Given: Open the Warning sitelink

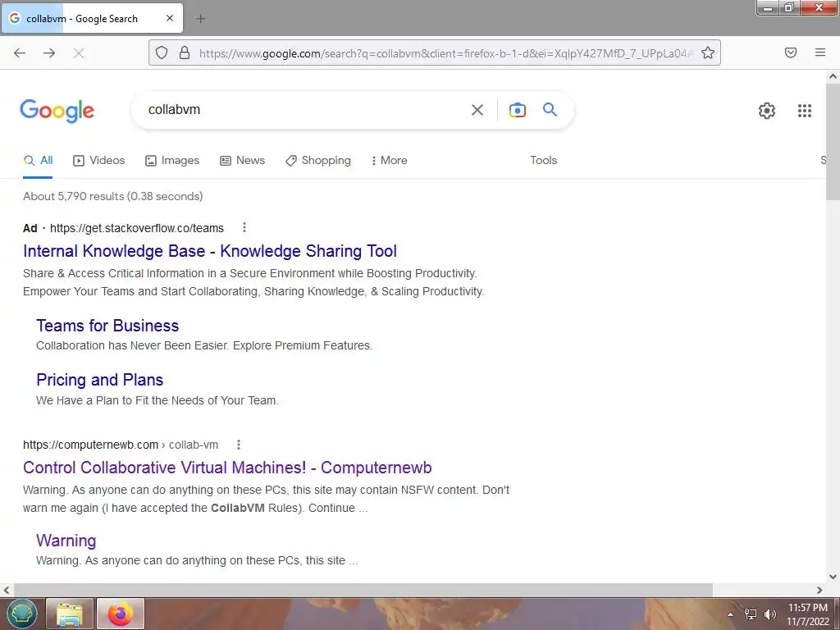Looking at the screenshot, I should pyautogui.click(x=66, y=541).
